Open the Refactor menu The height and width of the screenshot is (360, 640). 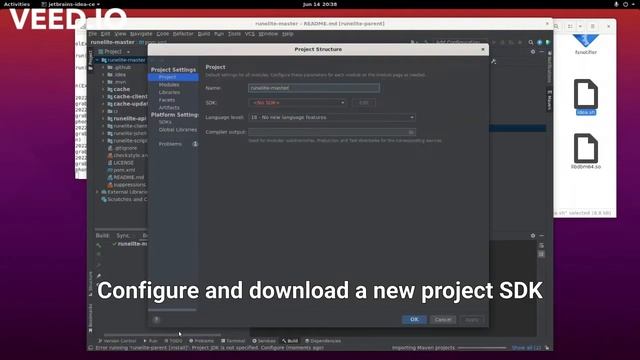point(183,33)
